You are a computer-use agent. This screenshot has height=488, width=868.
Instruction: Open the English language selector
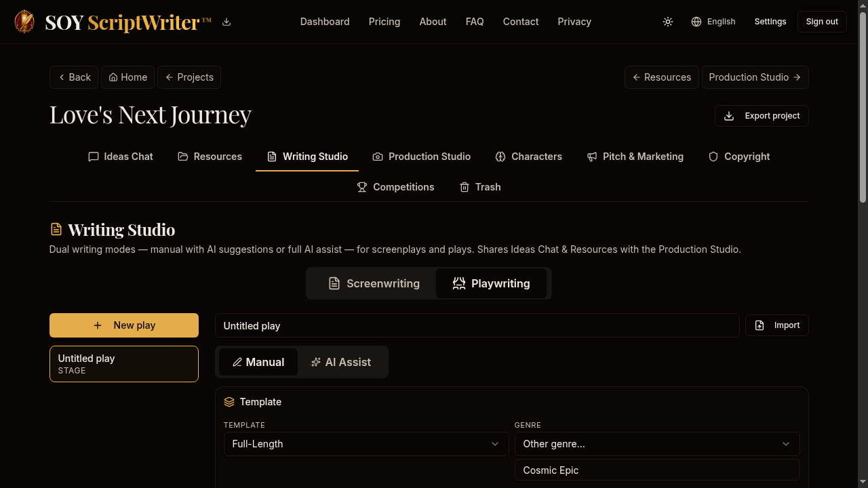tap(713, 22)
